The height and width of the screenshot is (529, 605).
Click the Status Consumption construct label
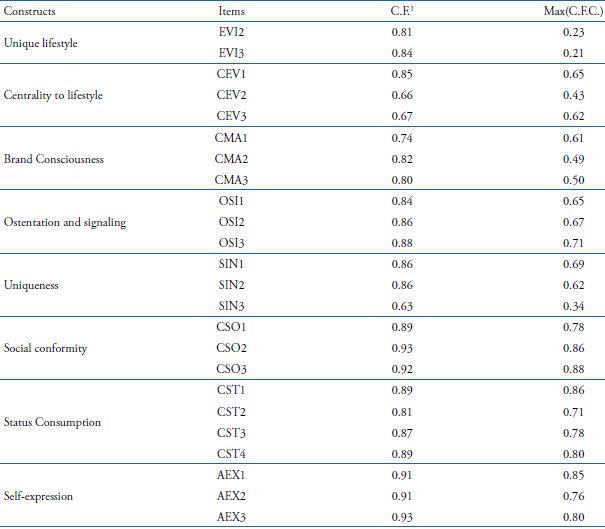tap(53, 422)
